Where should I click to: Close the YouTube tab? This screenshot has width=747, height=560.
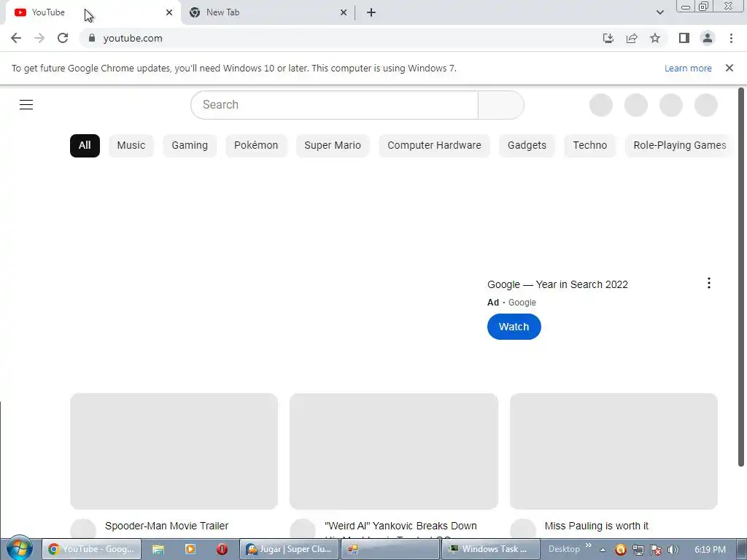(169, 12)
